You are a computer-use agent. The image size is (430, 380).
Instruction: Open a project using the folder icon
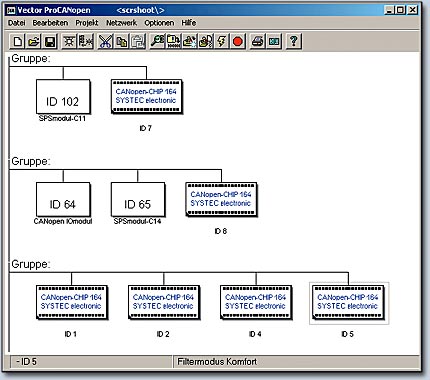tap(34, 41)
